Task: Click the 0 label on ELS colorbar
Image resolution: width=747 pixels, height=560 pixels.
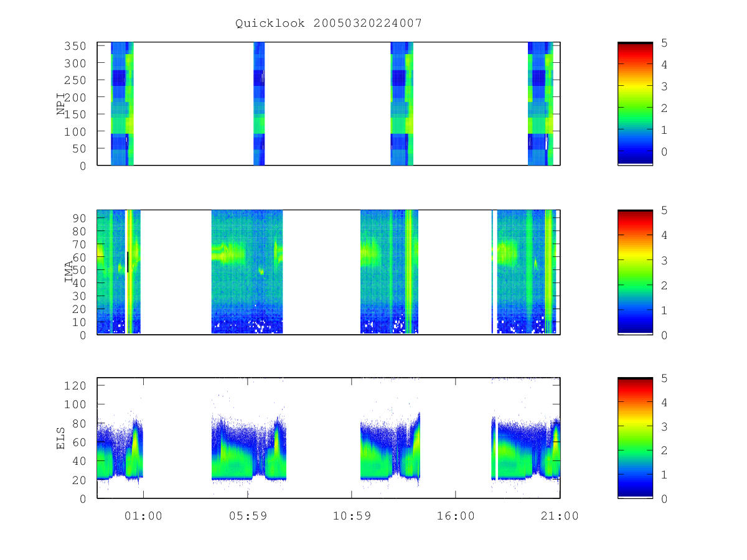Action: [x=665, y=499]
